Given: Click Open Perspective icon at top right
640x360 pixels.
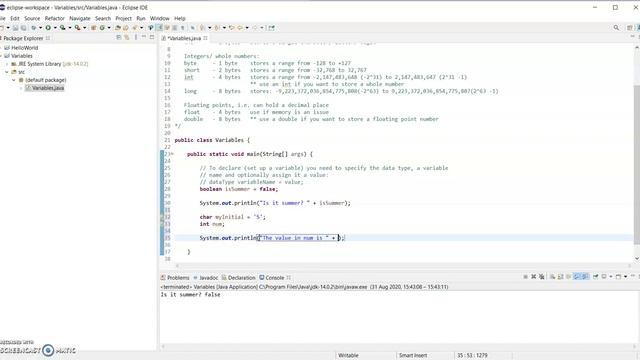Looking at the screenshot, I should click(x=630, y=28).
